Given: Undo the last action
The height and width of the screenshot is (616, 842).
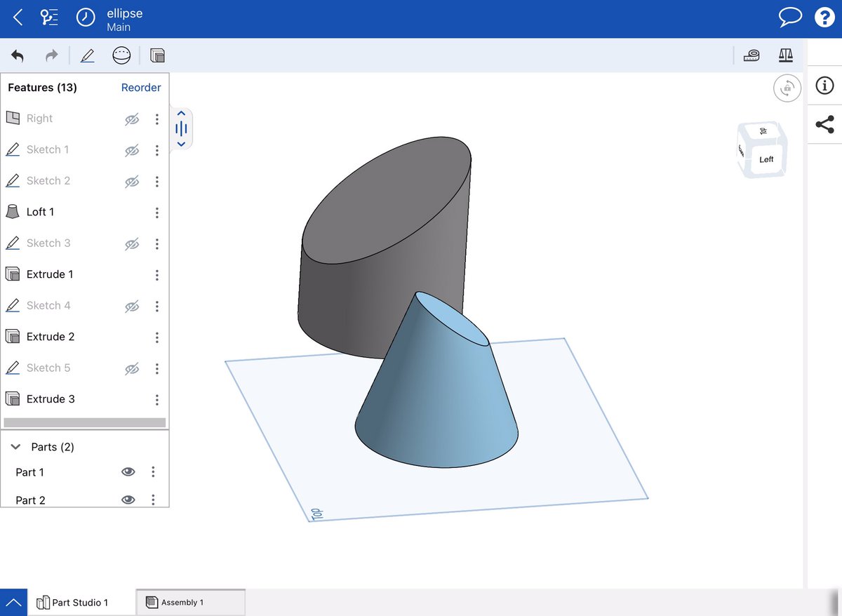Looking at the screenshot, I should (x=18, y=55).
